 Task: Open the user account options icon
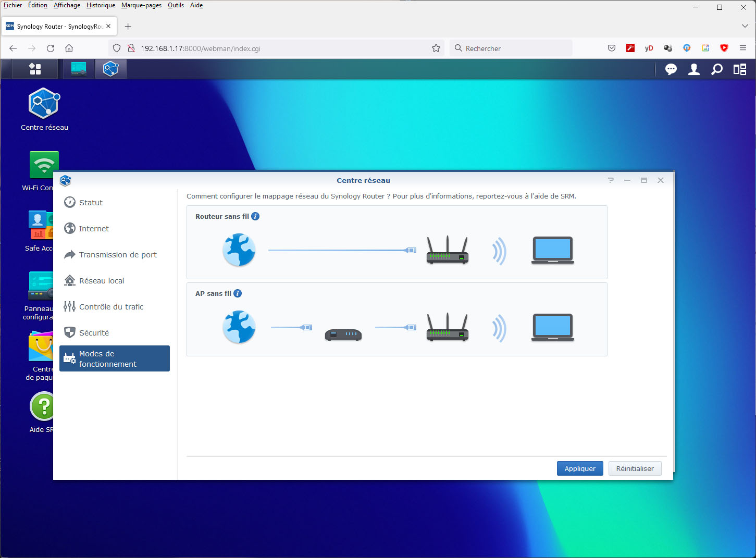click(x=693, y=69)
